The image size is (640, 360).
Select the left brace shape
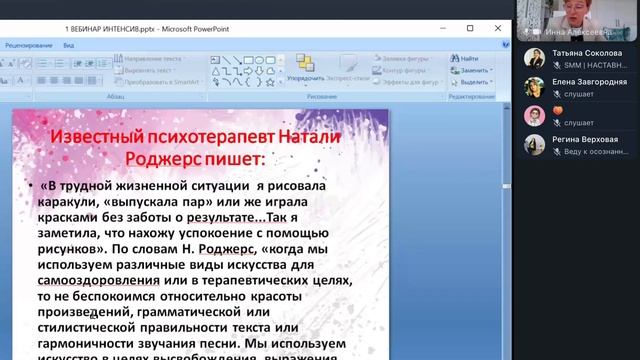click(x=248, y=82)
